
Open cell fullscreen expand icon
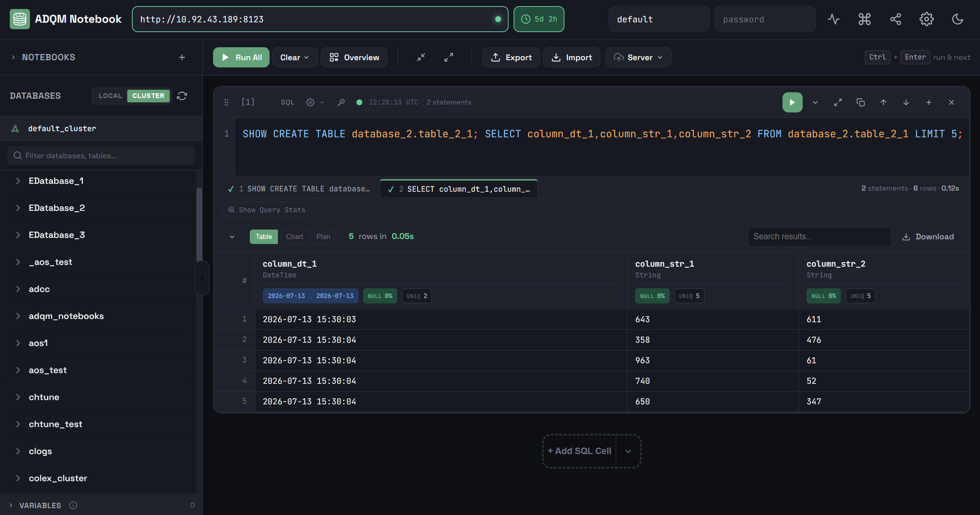[x=838, y=102]
